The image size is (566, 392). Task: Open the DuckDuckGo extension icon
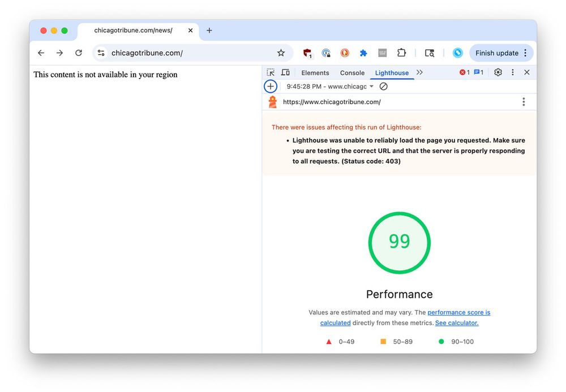pos(345,53)
